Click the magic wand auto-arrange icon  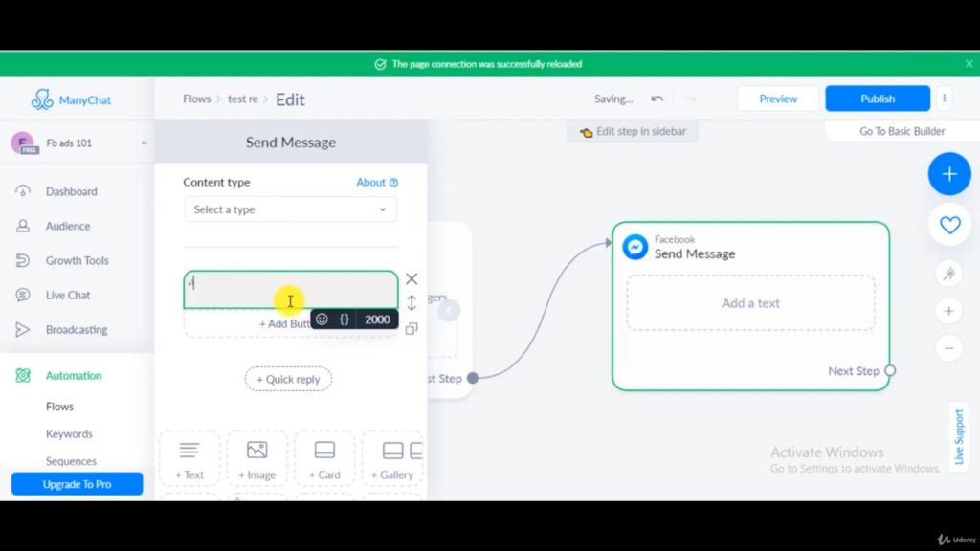click(948, 274)
